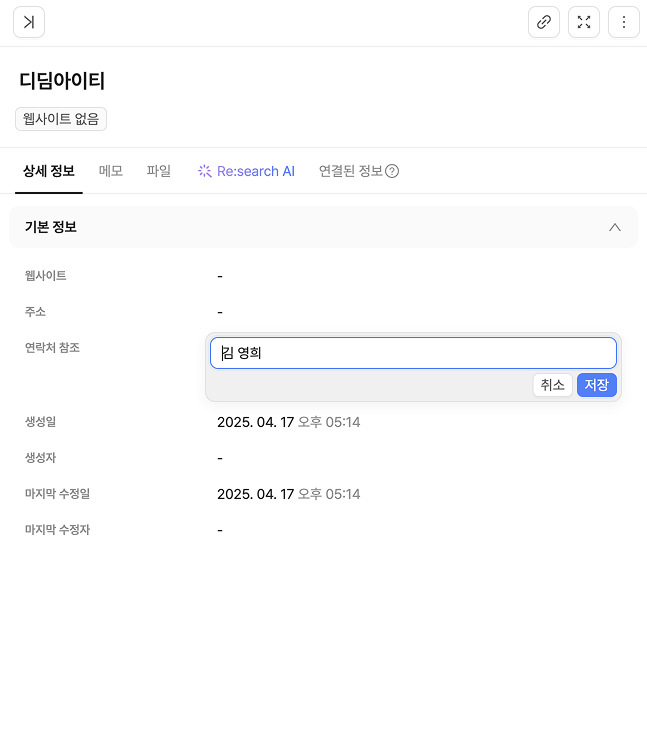
Task: Open the three-dot more options menu
Action: tap(624, 22)
